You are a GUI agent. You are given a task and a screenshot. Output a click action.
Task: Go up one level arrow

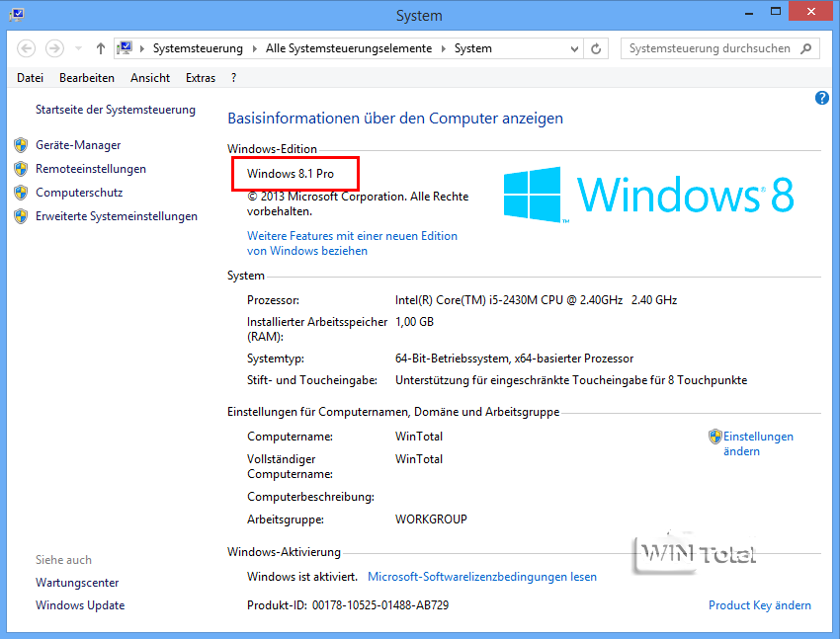[100, 48]
